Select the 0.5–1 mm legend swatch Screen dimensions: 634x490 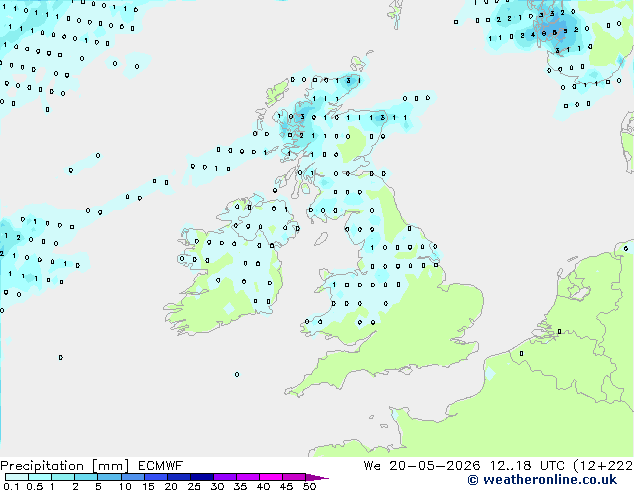click(x=40, y=477)
